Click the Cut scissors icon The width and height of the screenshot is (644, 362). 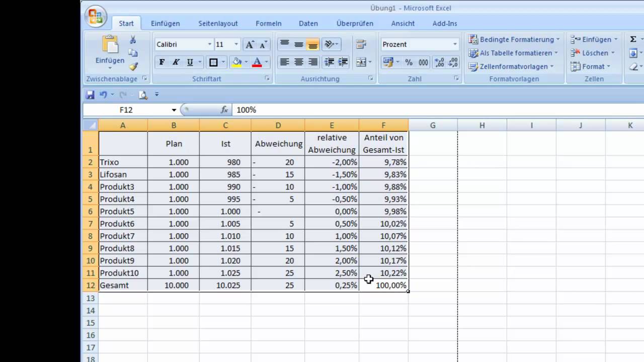pos(133,40)
